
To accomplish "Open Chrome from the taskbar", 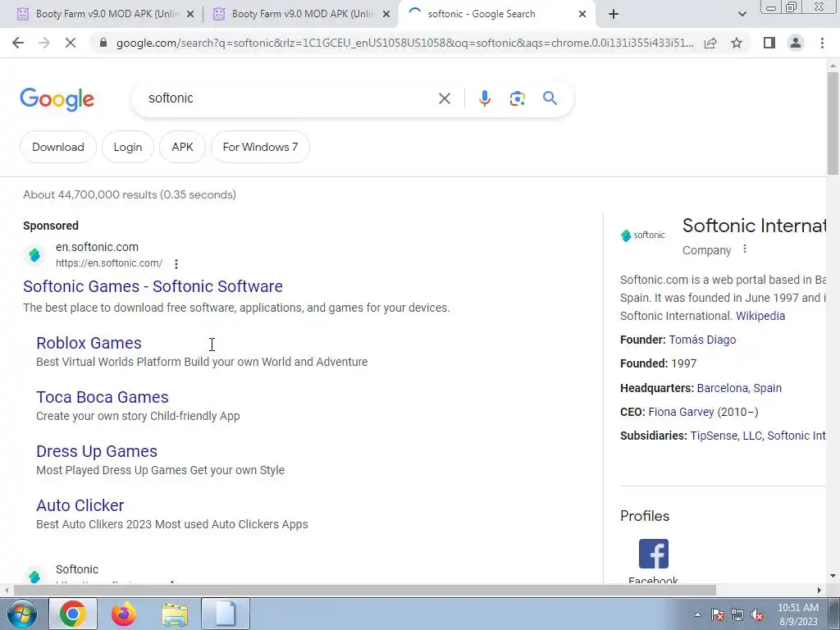I will (x=73, y=614).
